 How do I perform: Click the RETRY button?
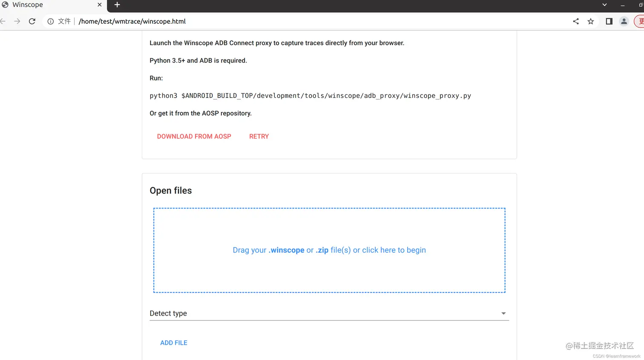[259, 136]
